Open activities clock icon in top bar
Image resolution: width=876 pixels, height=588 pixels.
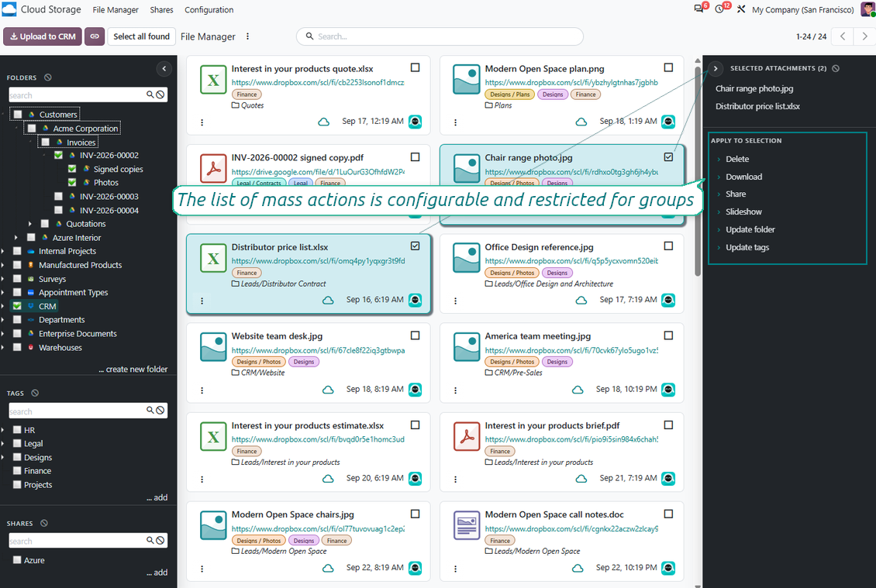pyautogui.click(x=720, y=9)
